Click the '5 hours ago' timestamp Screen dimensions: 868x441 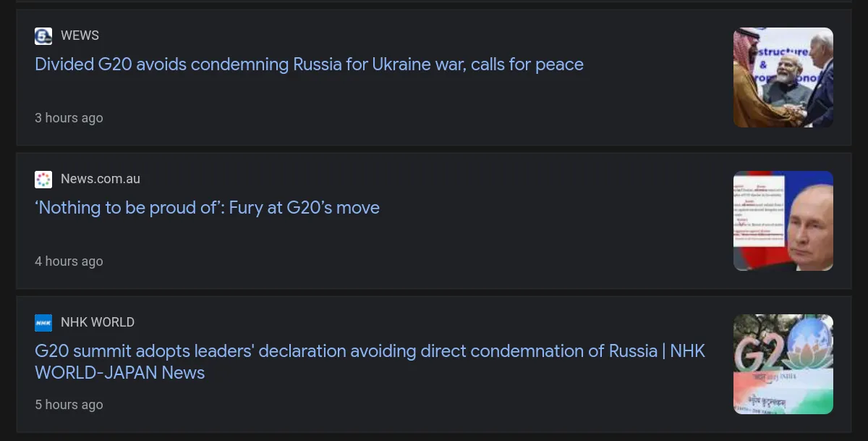(69, 405)
